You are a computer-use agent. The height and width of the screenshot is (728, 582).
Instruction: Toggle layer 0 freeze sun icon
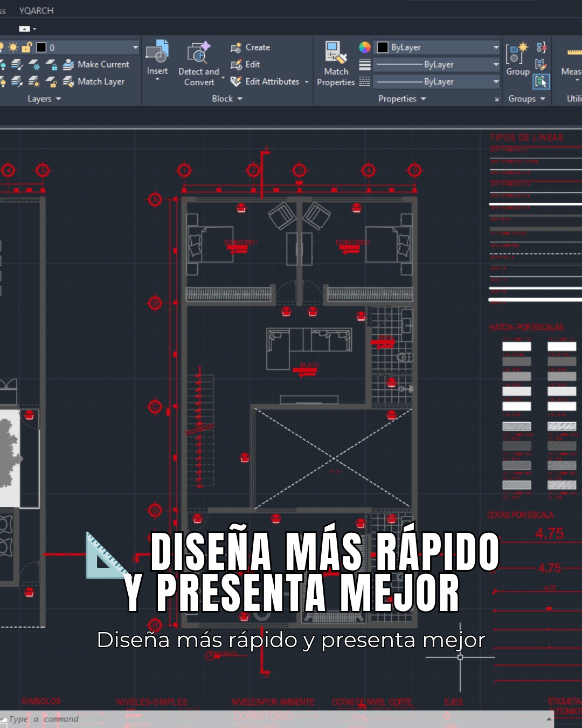[x=13, y=47]
